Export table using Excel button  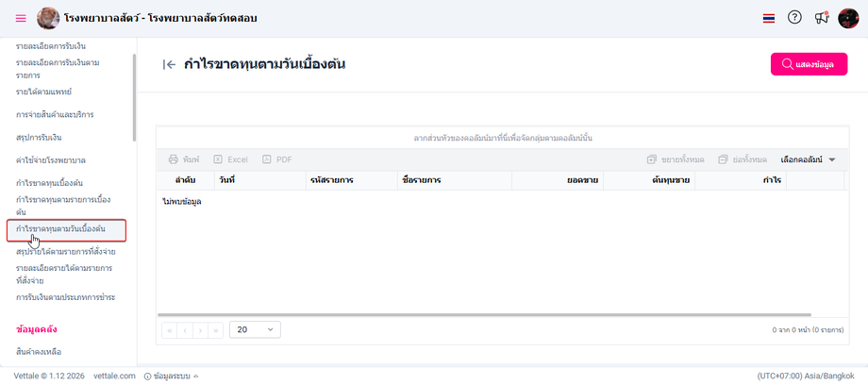click(x=231, y=159)
